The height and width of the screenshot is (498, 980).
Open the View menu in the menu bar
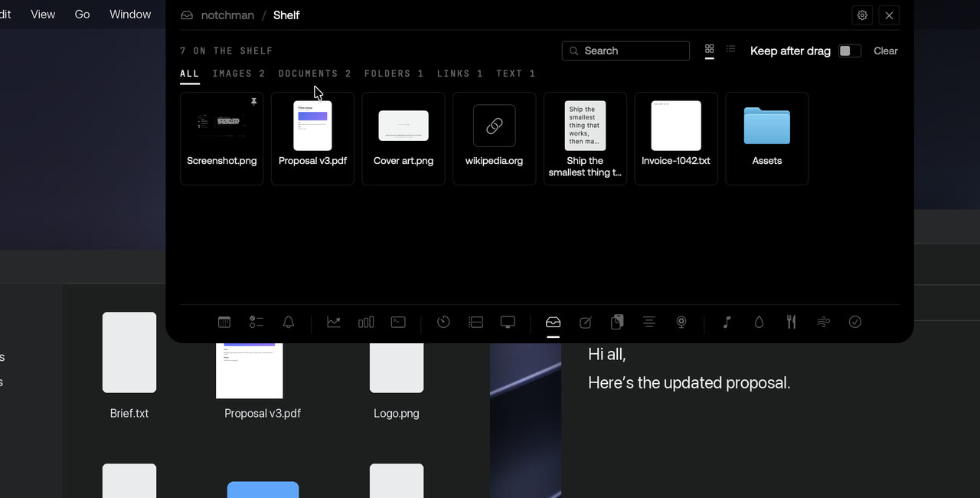coord(43,15)
